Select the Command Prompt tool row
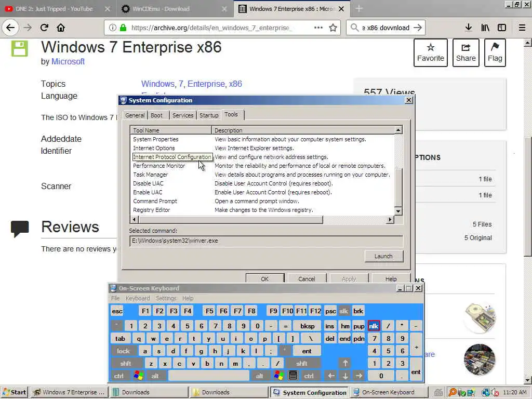Screen dimensions: 532x399 tap(262, 201)
